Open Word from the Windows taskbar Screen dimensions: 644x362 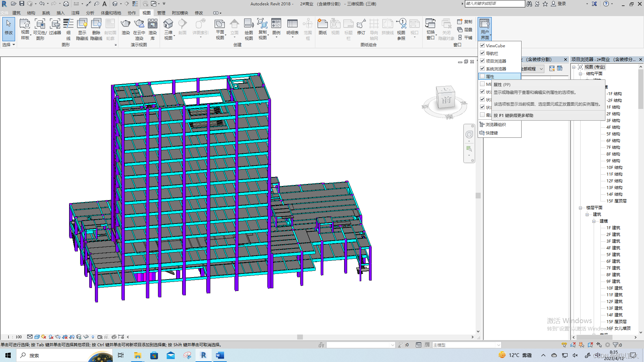[x=220, y=355]
